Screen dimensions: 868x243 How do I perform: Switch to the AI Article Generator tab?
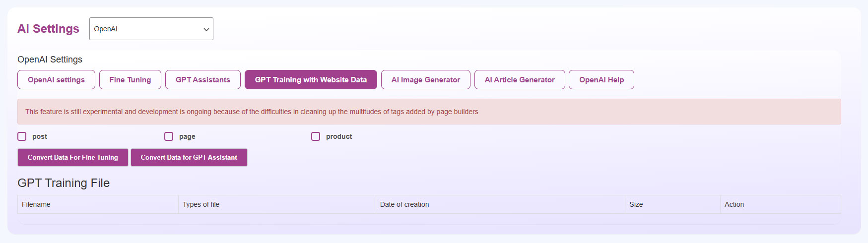coord(519,80)
